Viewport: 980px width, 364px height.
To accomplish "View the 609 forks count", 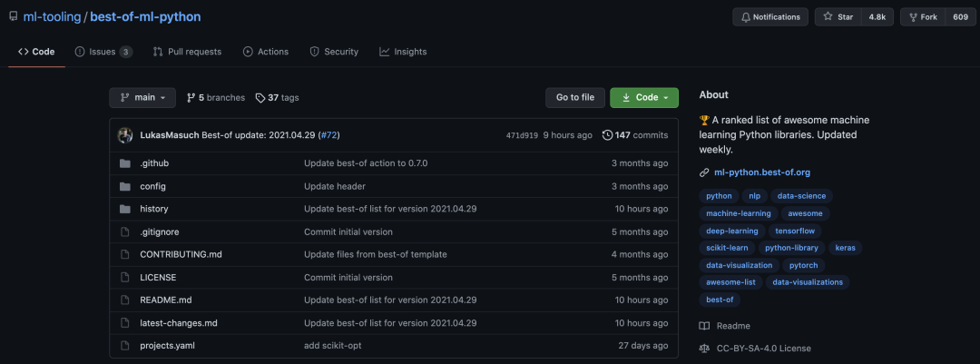I will click(961, 17).
